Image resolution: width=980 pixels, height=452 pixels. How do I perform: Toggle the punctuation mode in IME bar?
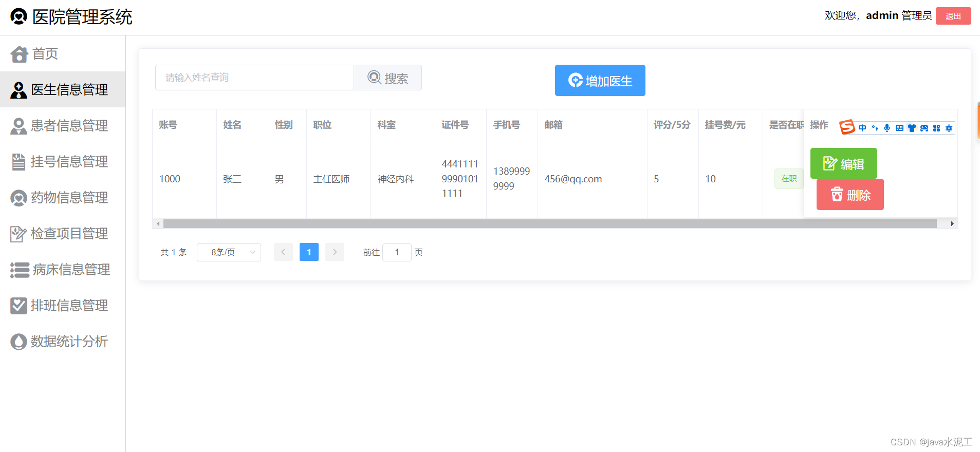point(875,128)
